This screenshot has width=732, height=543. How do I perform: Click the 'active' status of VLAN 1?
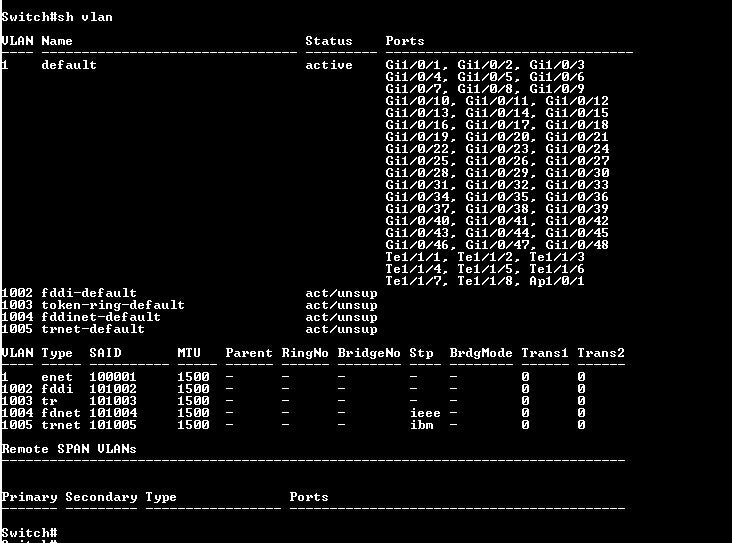pos(329,65)
